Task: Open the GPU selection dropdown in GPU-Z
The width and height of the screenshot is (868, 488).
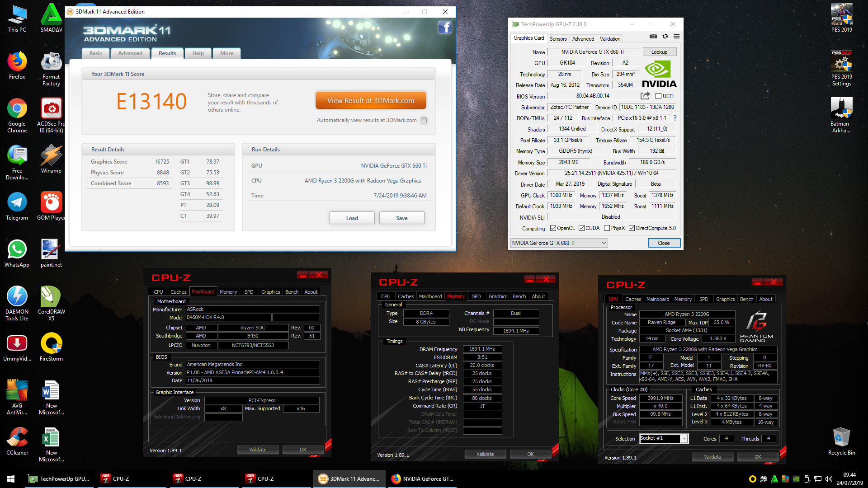Action: point(559,243)
